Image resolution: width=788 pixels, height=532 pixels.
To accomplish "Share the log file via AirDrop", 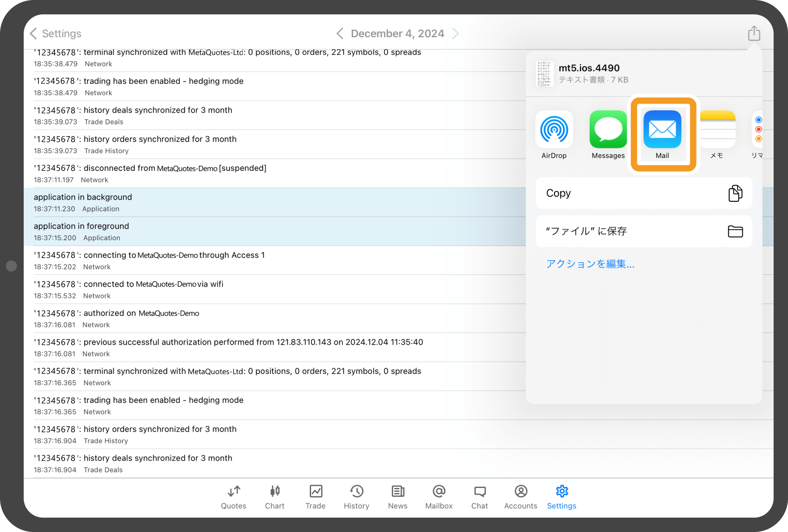I will [554, 130].
